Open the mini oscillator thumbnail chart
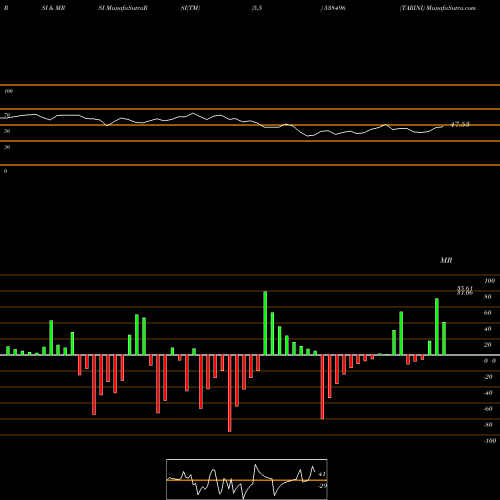This screenshot has height=500, width=500. [x=247, y=479]
